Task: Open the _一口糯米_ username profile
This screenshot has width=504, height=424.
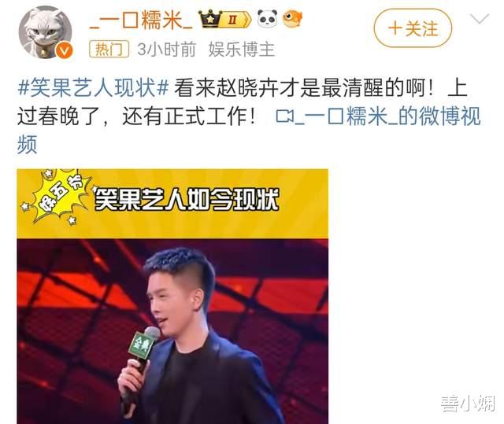Action: (141, 19)
